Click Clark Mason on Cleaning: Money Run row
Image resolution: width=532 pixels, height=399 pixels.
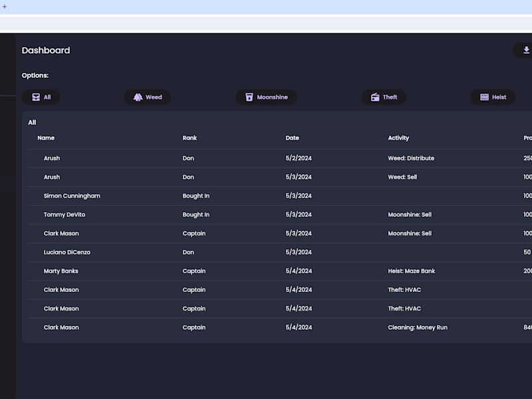61,327
